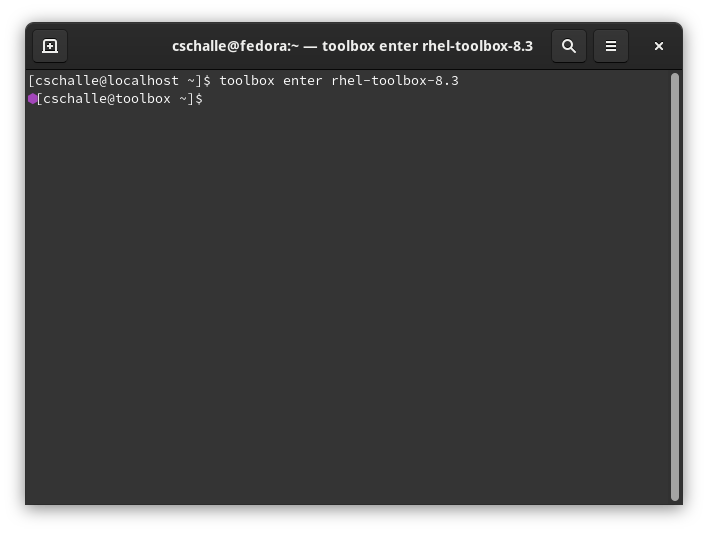
Task: Click the [cschalle@toolbox ~]$ prompt text
Action: (119, 99)
